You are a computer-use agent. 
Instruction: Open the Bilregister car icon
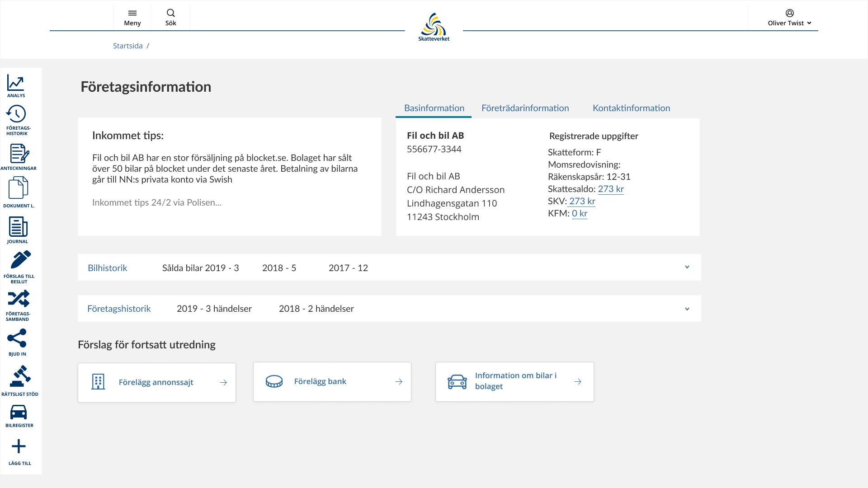click(19, 412)
